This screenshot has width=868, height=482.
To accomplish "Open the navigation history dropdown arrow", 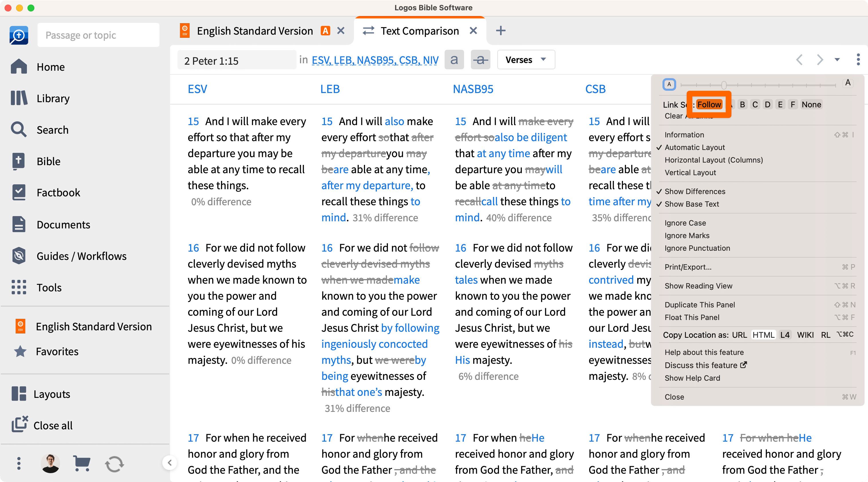I will (837, 60).
